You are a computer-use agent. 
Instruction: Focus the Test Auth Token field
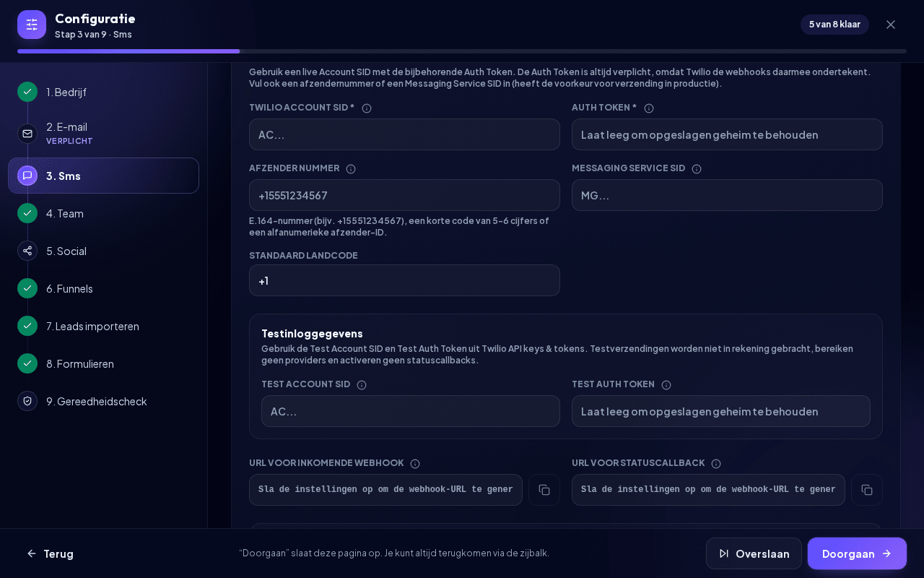point(721,411)
